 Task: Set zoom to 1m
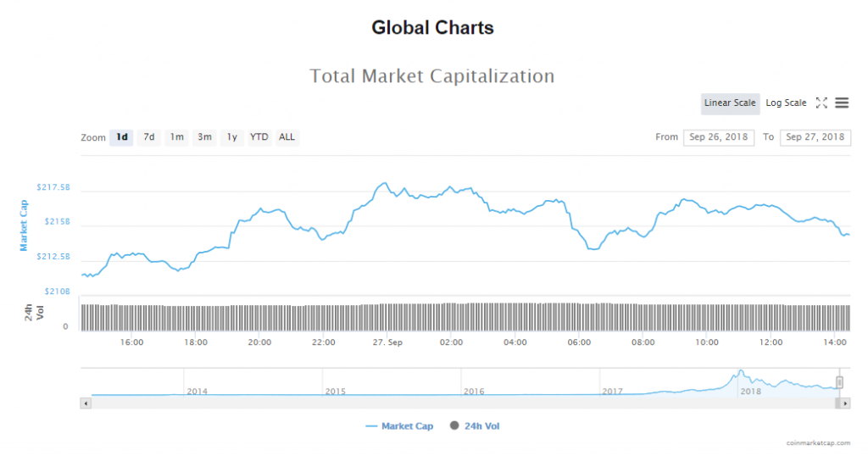pyautogui.click(x=176, y=137)
